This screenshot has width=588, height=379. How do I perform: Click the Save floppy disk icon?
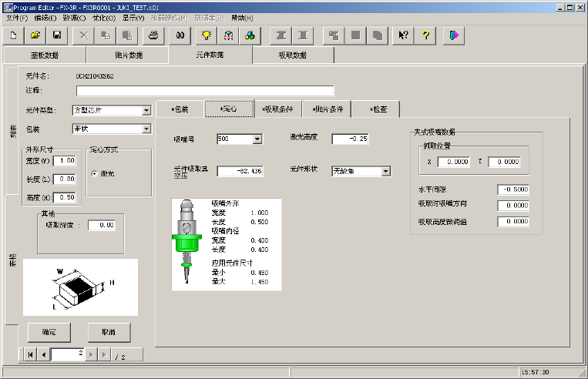point(57,35)
